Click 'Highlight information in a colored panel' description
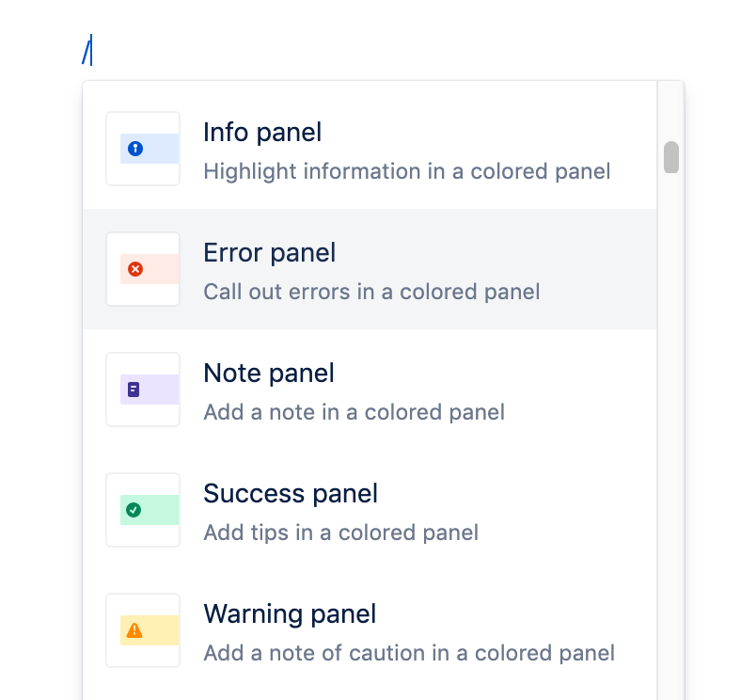Image resolution: width=756 pixels, height=700 pixels. click(406, 171)
